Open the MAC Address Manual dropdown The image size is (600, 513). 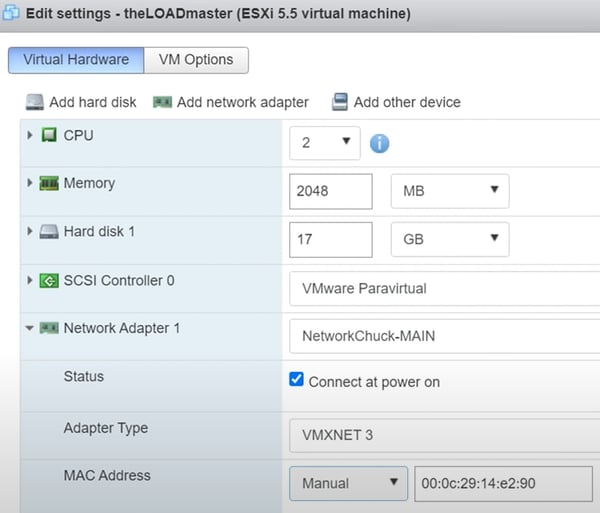(348, 483)
